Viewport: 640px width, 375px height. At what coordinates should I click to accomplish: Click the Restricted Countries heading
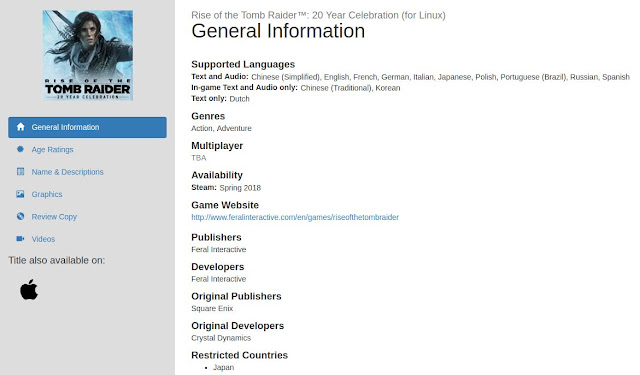coord(240,355)
